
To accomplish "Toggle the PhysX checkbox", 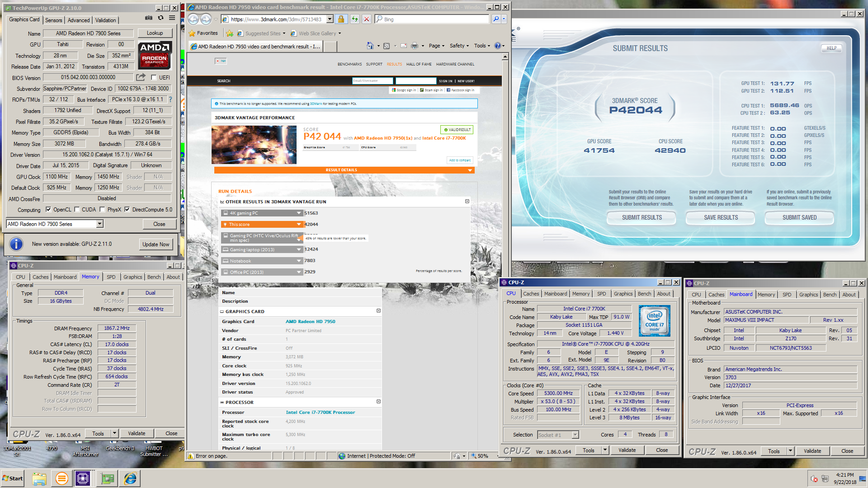I will click(x=103, y=209).
